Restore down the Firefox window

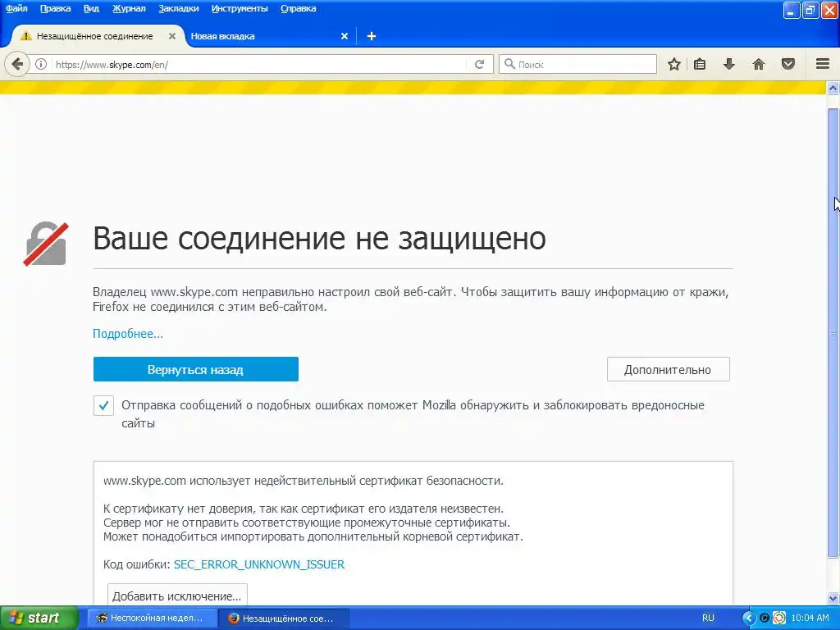click(810, 10)
